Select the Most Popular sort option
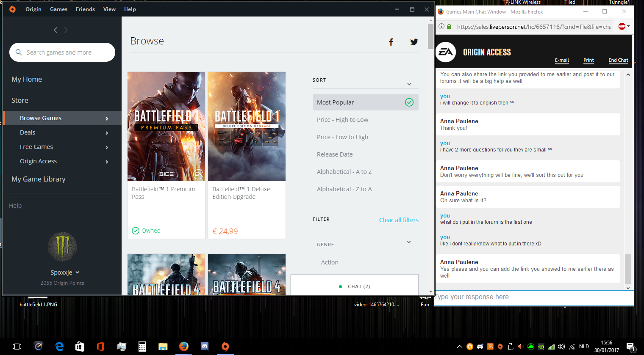 click(366, 102)
